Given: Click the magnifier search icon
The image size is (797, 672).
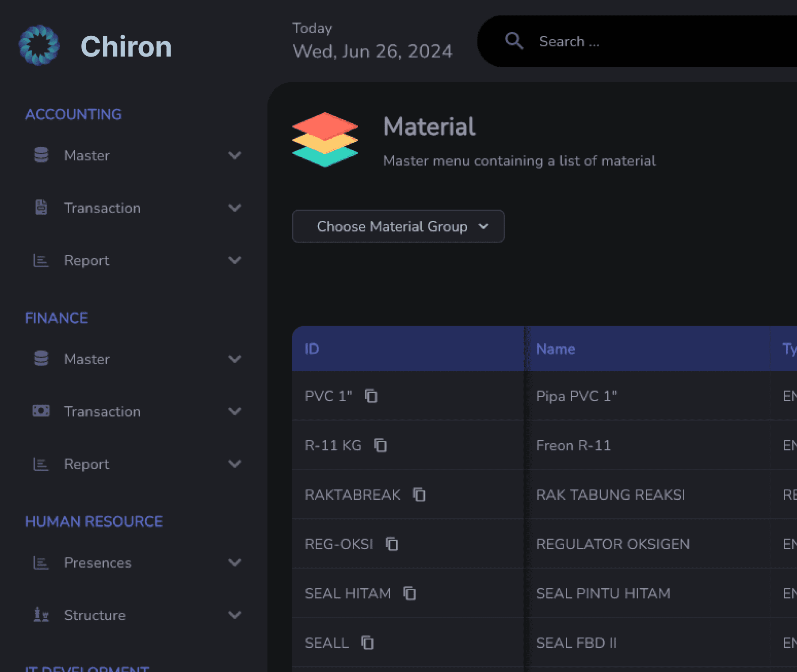Looking at the screenshot, I should click(514, 41).
